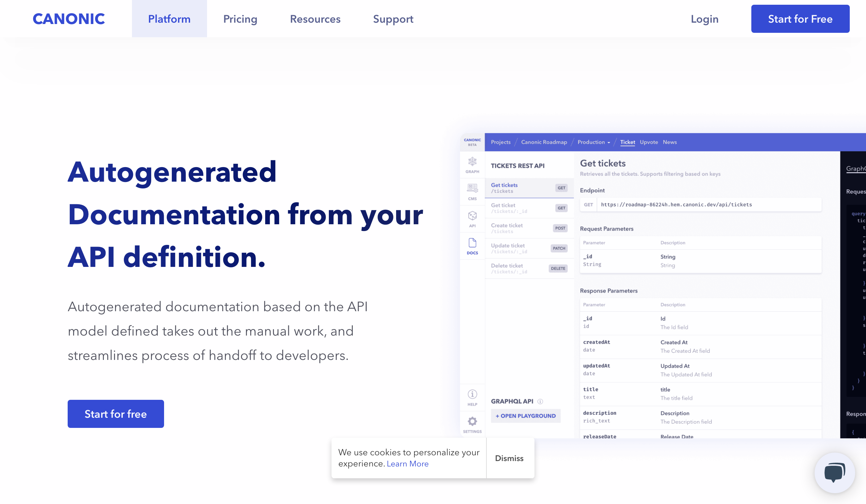Open the Learn More cookie link
866x504 pixels.
pyautogui.click(x=408, y=463)
